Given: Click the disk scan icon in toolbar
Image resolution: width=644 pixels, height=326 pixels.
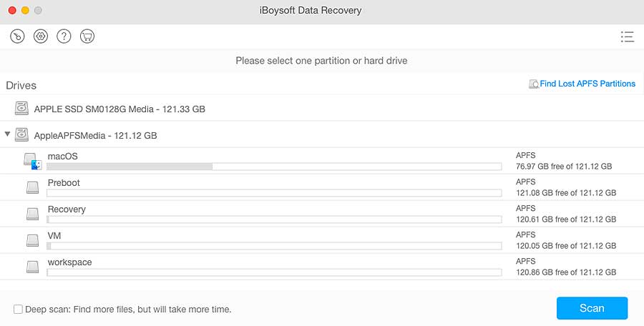Looking at the screenshot, I should tap(17, 36).
